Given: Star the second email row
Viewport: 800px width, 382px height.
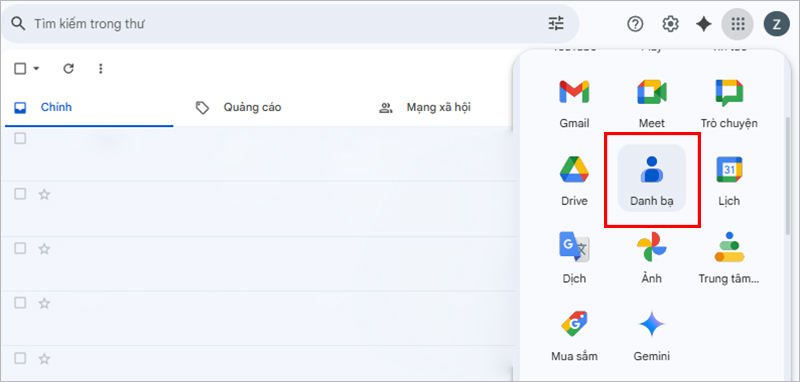Looking at the screenshot, I should [x=44, y=194].
